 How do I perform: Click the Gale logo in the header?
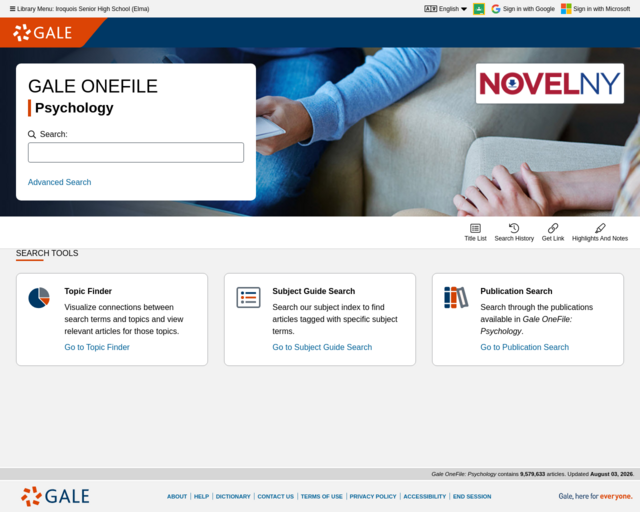point(43,33)
